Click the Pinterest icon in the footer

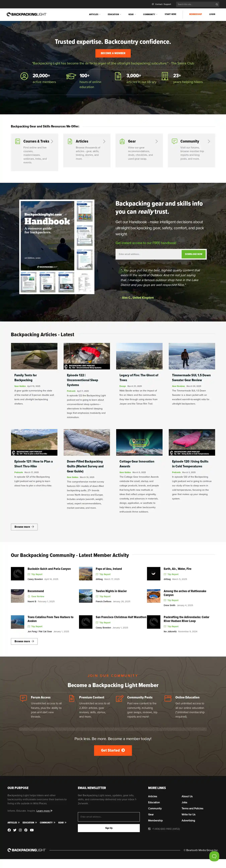pos(26,830)
